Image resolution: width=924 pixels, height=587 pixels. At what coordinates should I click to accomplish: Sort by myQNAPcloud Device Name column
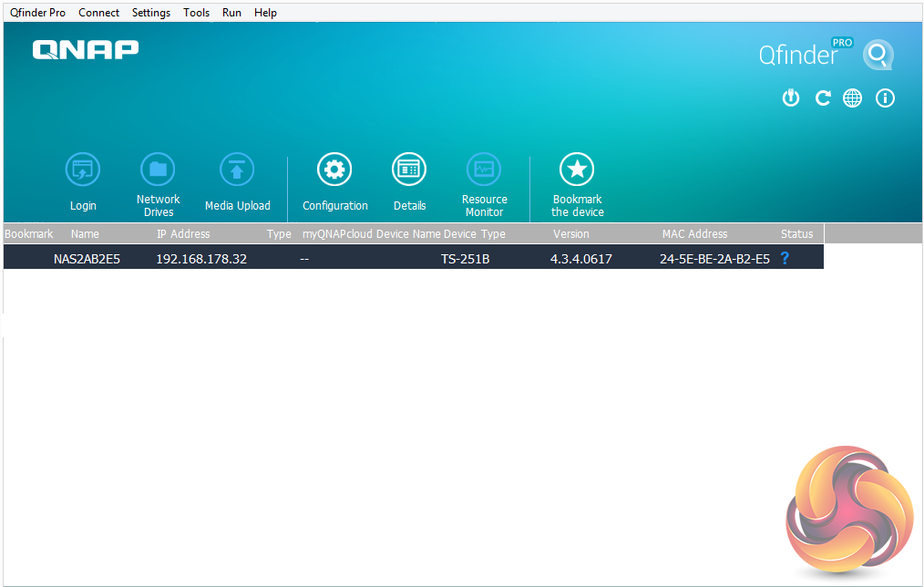pos(371,234)
